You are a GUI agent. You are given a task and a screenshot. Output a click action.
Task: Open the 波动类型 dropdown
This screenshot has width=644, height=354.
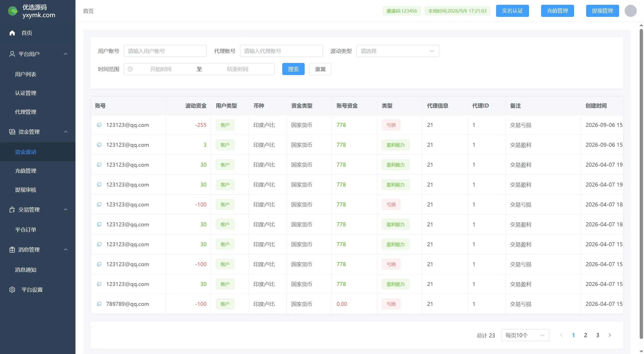click(397, 51)
